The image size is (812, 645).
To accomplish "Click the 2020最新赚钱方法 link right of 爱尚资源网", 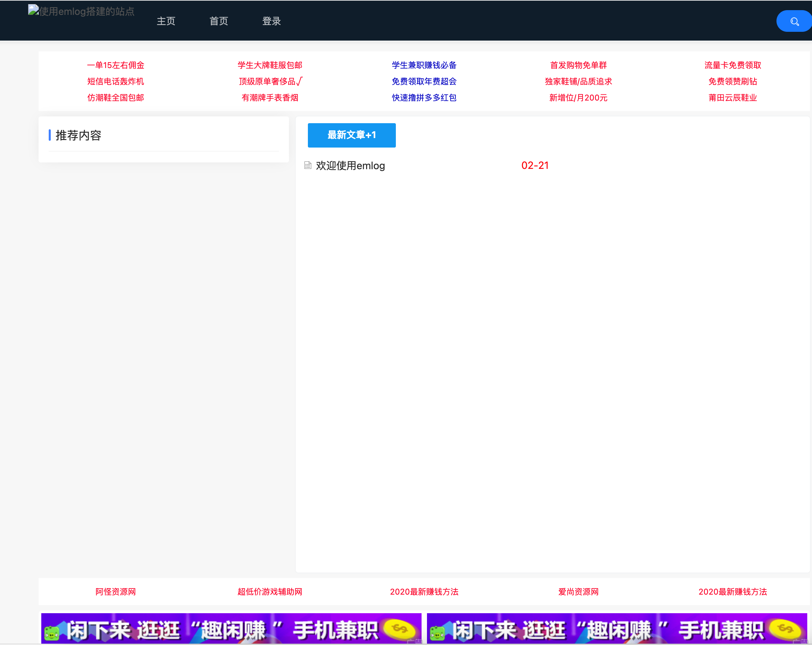I will click(733, 592).
